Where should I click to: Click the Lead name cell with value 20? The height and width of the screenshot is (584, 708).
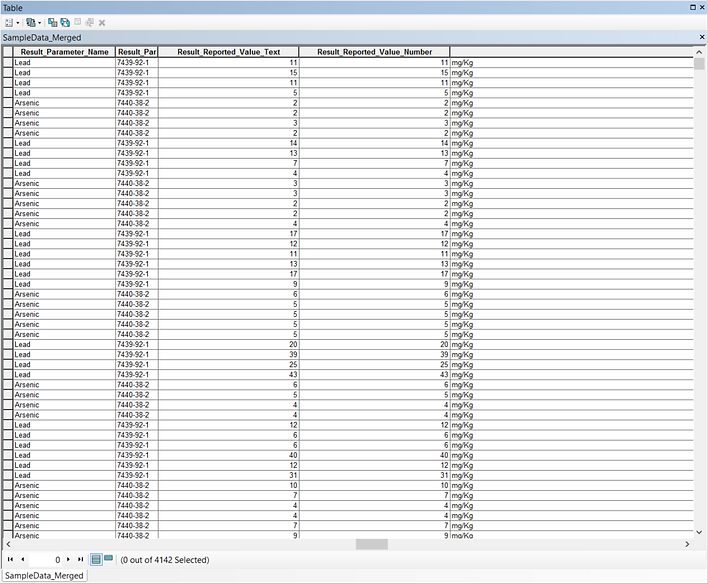pyautogui.click(x=65, y=345)
